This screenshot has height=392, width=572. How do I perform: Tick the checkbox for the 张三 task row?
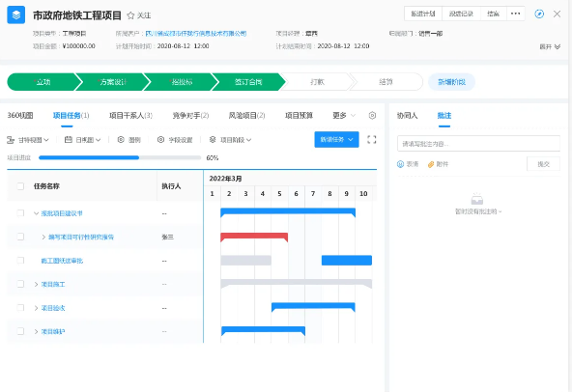point(20,237)
